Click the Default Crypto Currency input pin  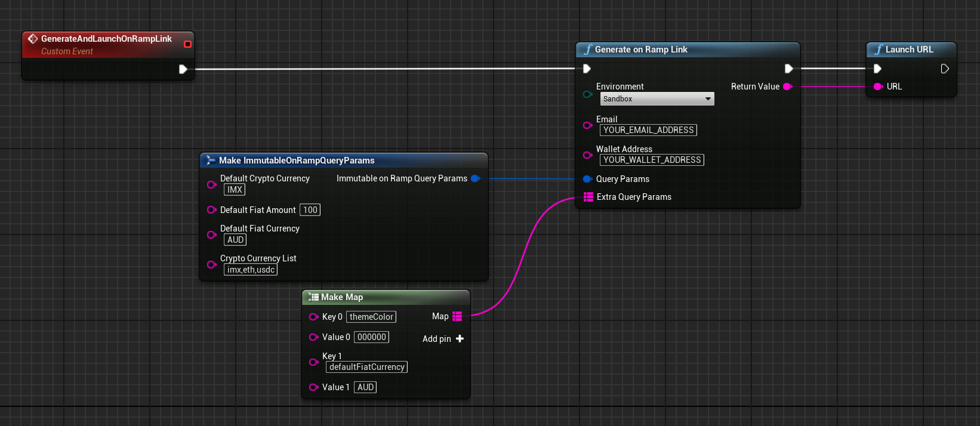click(x=211, y=185)
